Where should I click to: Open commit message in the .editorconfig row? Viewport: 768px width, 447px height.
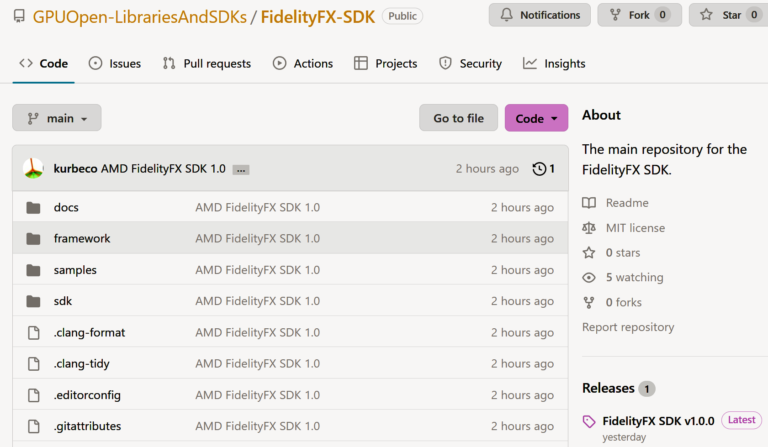pos(258,395)
